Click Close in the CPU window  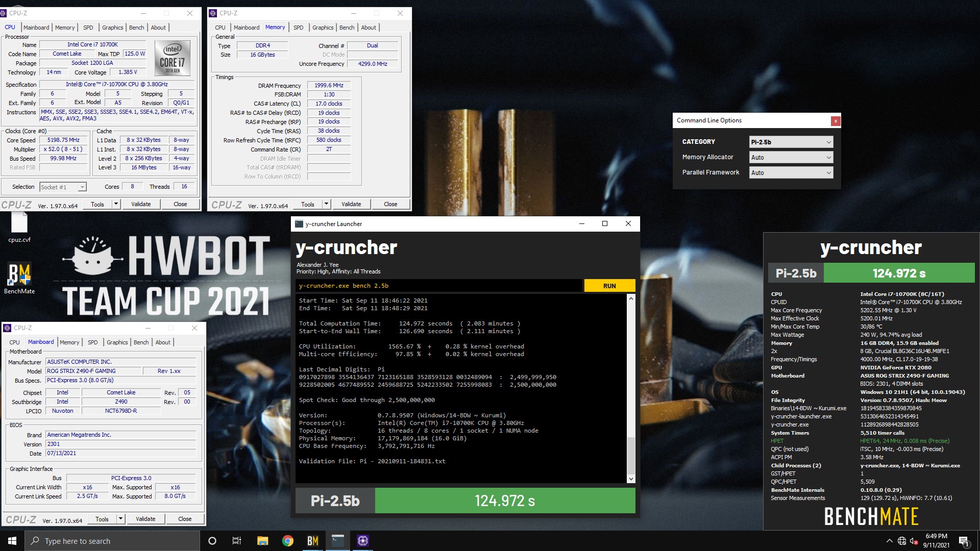[x=180, y=204]
